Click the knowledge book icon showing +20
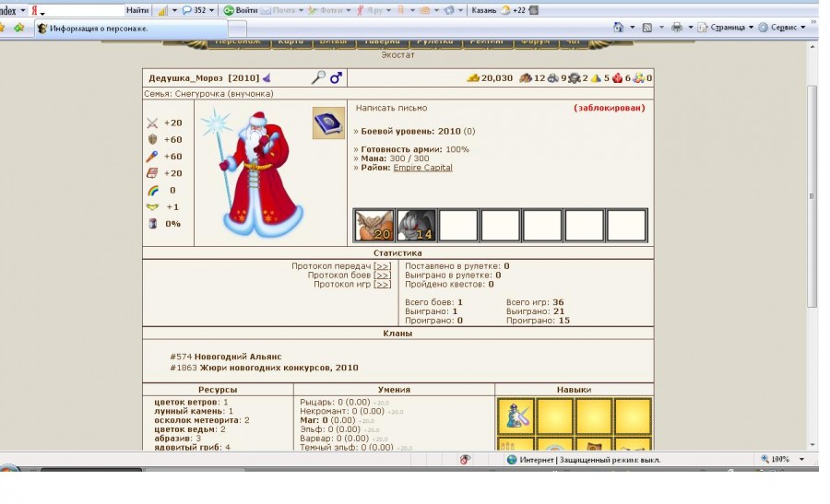Screen dimensions: 830x504 point(152,173)
